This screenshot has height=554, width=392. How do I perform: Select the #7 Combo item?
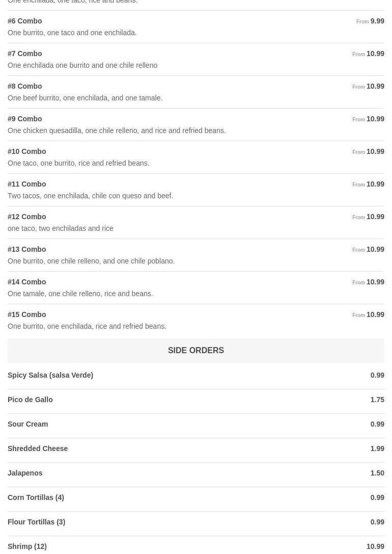point(25,54)
